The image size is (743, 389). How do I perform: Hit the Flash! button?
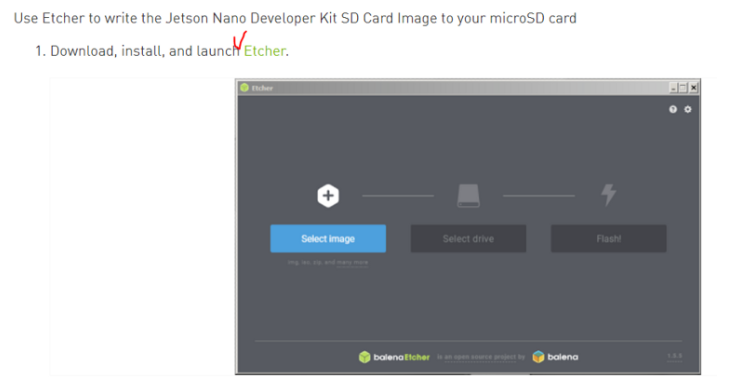pyautogui.click(x=608, y=239)
